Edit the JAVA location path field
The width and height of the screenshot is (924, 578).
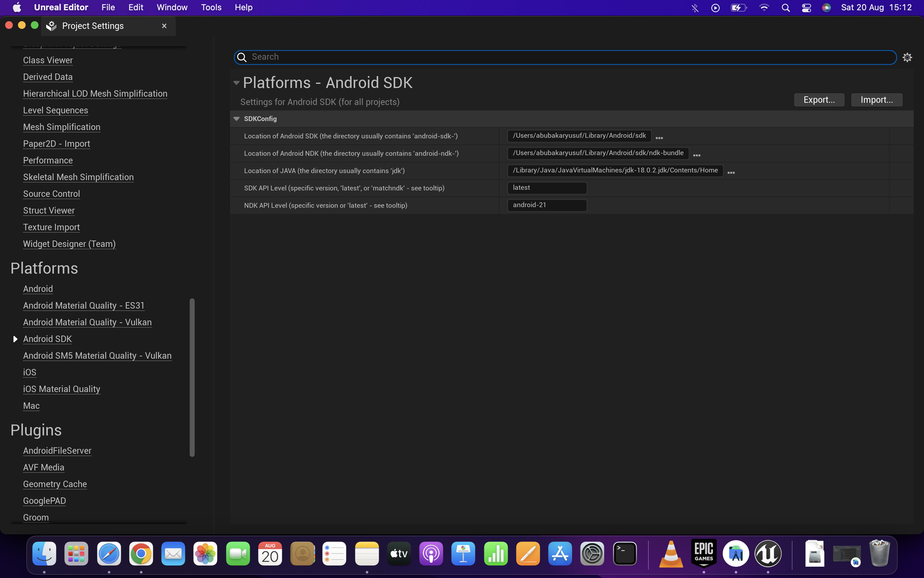[x=615, y=171]
